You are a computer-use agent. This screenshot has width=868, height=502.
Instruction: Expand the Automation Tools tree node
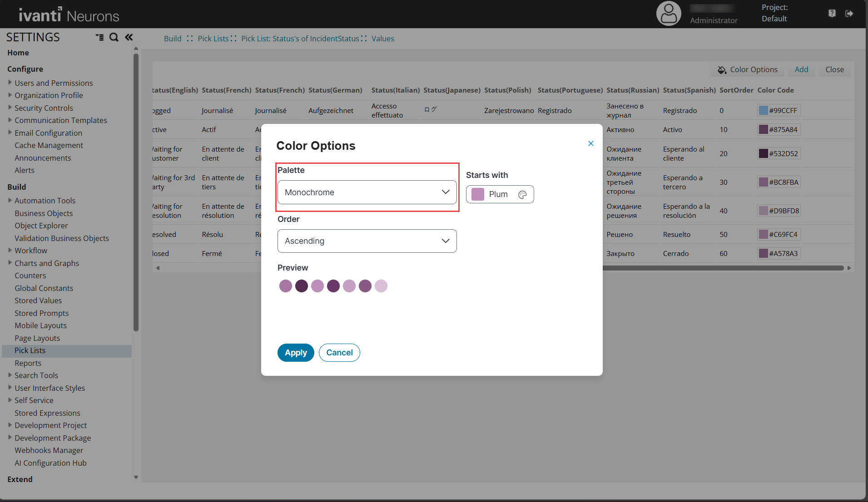coord(10,200)
